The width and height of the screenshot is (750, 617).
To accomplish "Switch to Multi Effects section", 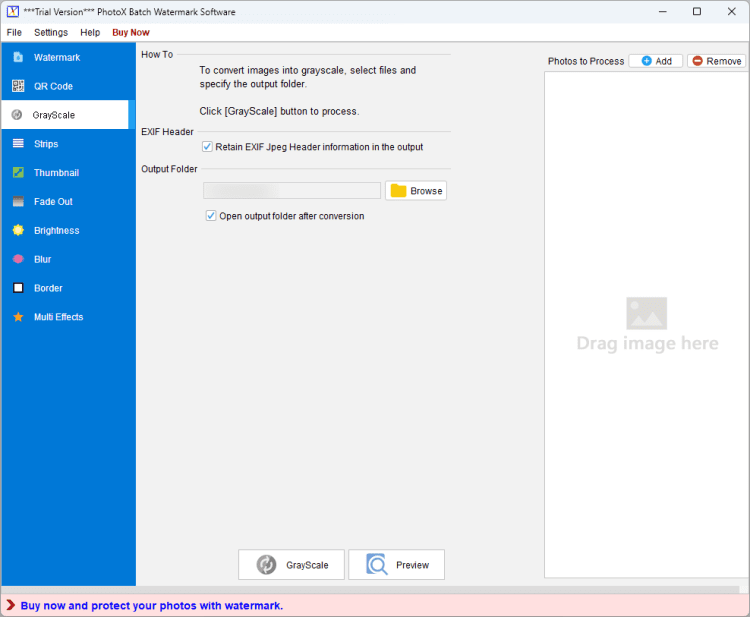I will coord(68,317).
